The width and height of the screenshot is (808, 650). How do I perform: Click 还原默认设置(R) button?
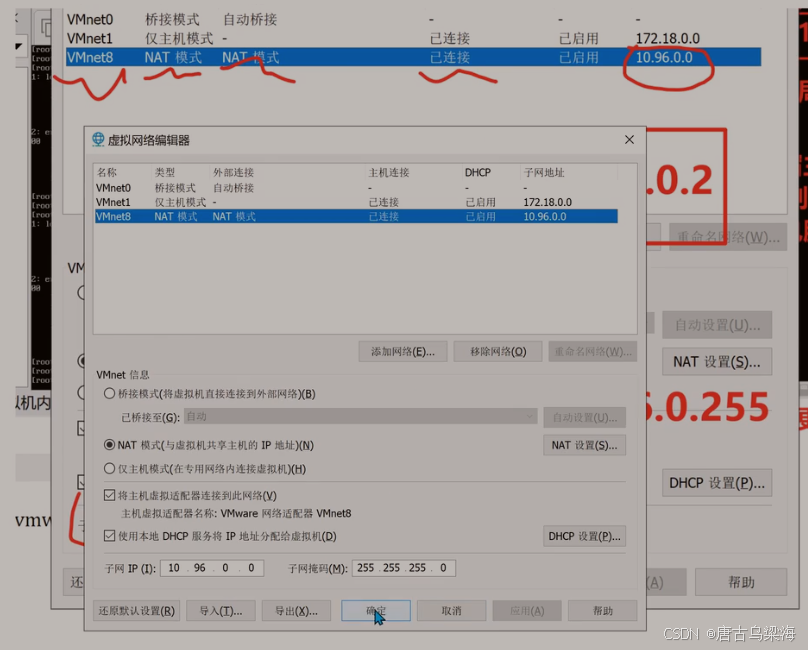[x=137, y=611]
